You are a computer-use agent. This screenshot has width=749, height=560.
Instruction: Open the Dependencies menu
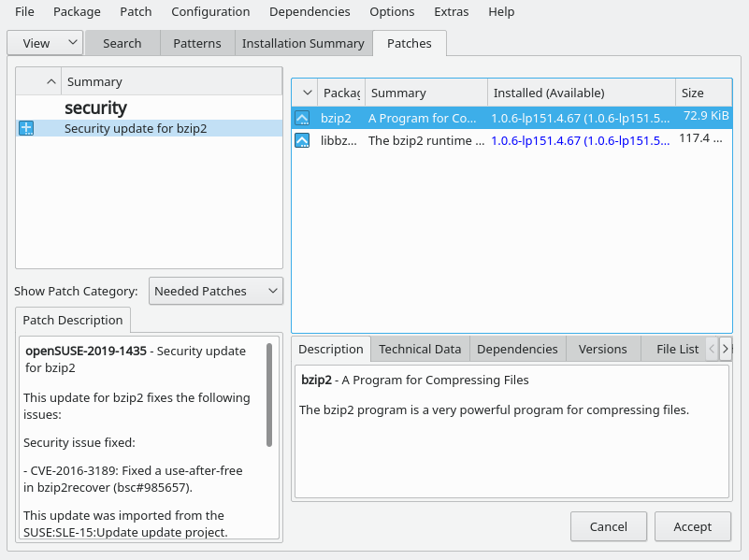310,12
